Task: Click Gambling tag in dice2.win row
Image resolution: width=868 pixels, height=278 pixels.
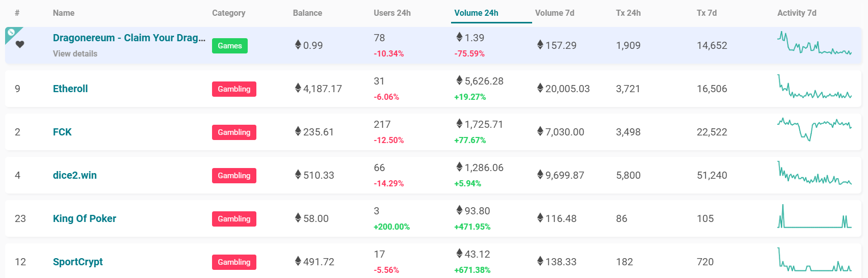Action: [x=234, y=176]
